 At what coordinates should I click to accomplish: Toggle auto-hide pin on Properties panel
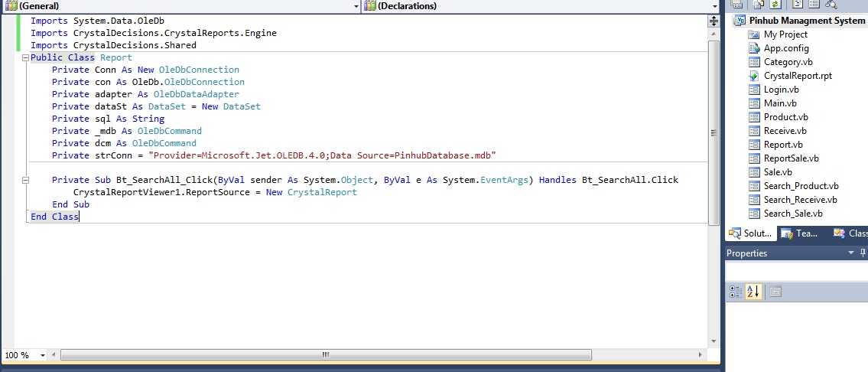(863, 253)
